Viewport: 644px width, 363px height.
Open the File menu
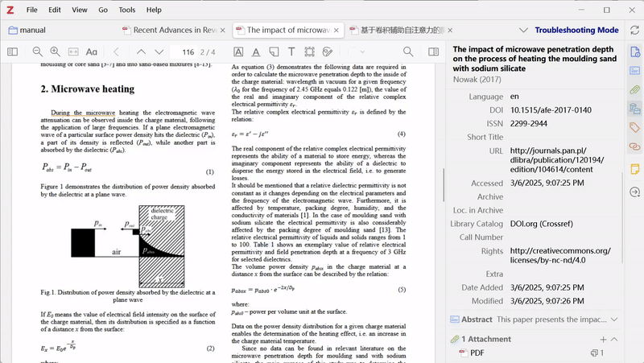(32, 10)
